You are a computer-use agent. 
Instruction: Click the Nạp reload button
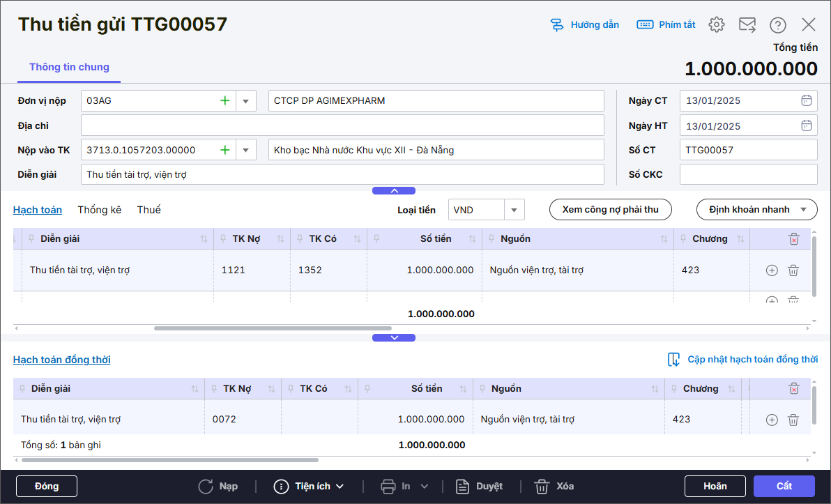218,486
